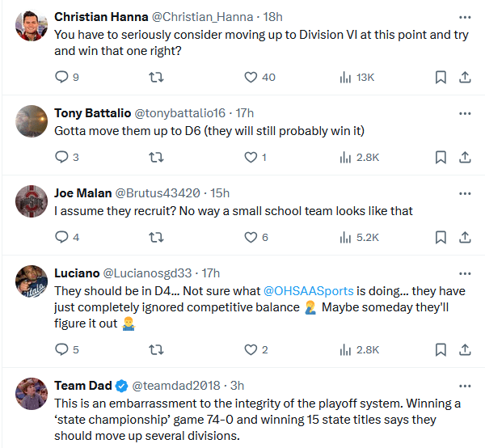Open more options for Team Dad's tweet
This screenshot has height=448, width=485.
(x=464, y=382)
